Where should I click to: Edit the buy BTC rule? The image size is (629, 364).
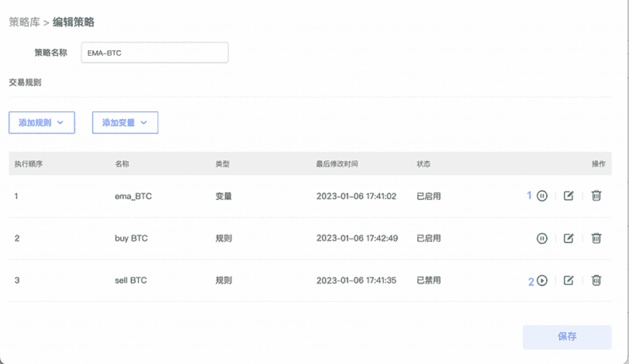pos(569,238)
